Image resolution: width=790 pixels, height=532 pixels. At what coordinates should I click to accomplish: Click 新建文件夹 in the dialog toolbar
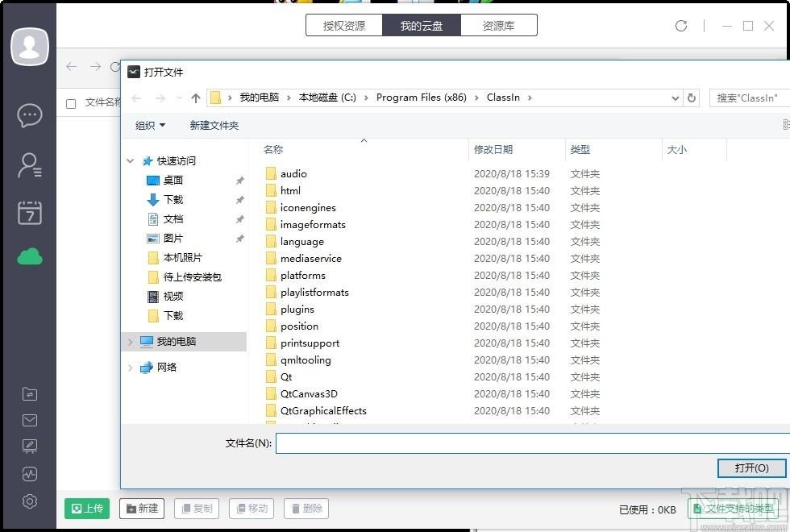[x=214, y=126]
